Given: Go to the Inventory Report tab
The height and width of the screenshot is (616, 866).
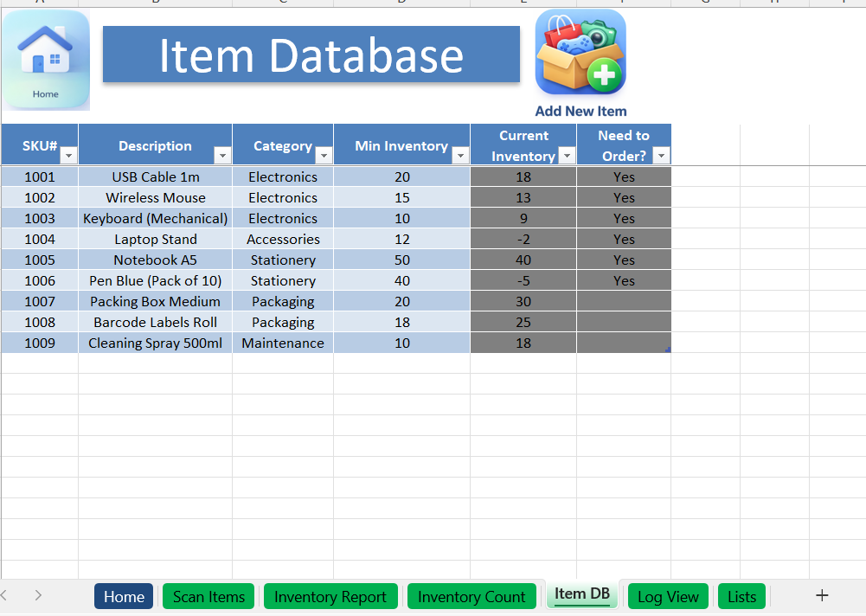Looking at the screenshot, I should click(330, 596).
